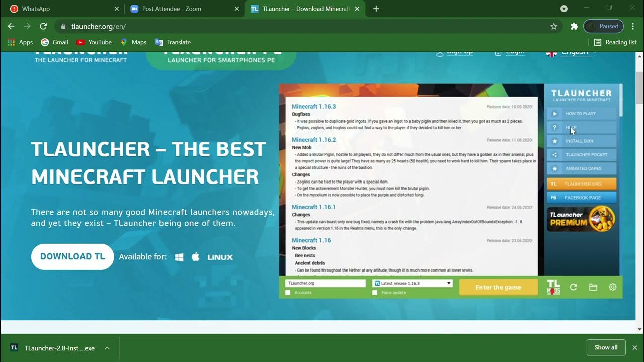Choose the Apple platform icon
Viewport: 644px width, 362px height.
coord(196,257)
